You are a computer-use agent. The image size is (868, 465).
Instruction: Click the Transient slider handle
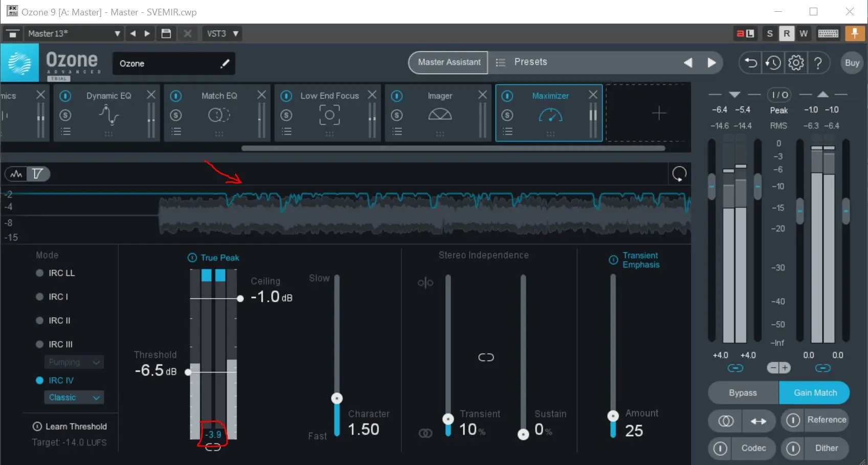click(448, 419)
